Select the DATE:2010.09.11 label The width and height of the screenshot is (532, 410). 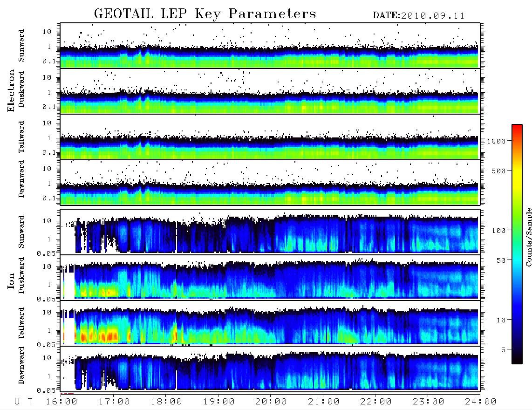coord(419,16)
